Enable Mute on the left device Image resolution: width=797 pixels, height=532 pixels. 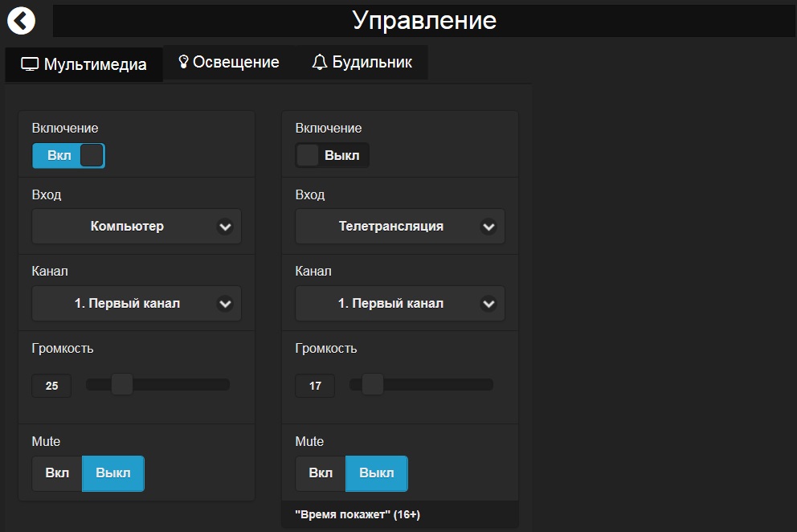pos(56,473)
